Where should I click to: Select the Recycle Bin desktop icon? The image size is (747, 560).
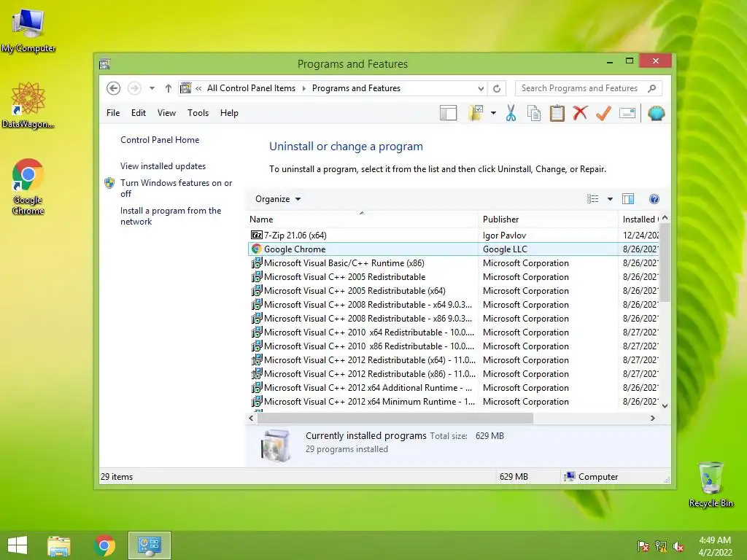pos(711,485)
